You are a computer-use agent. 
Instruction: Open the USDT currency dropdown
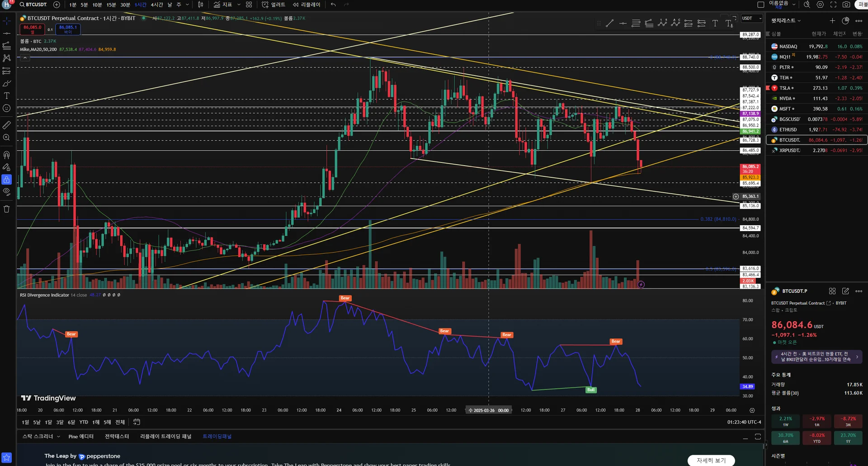[x=752, y=19]
